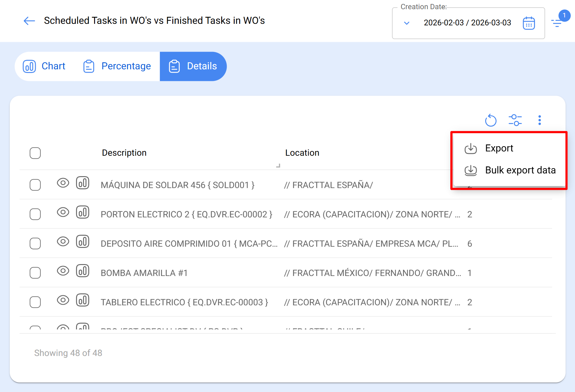575x392 pixels.
Task: Toggle the select-all checkbox in table header
Action: (x=35, y=153)
